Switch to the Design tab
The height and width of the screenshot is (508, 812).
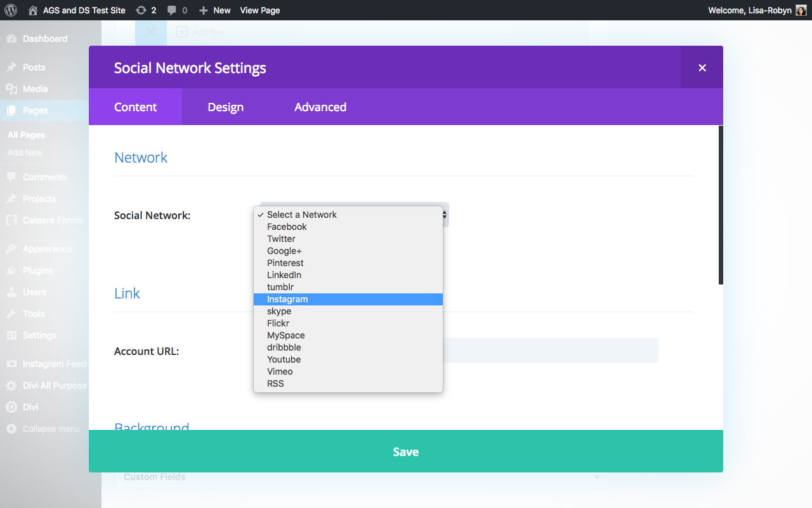pyautogui.click(x=225, y=107)
